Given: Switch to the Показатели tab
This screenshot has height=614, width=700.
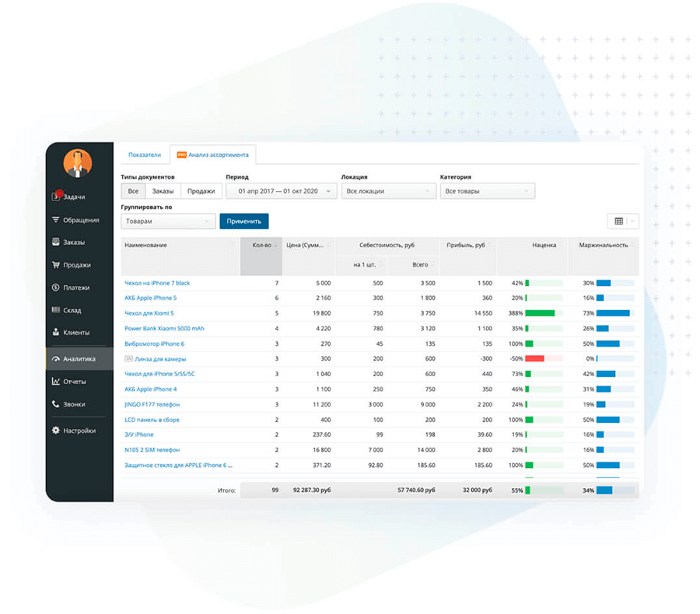Looking at the screenshot, I should 145,155.
